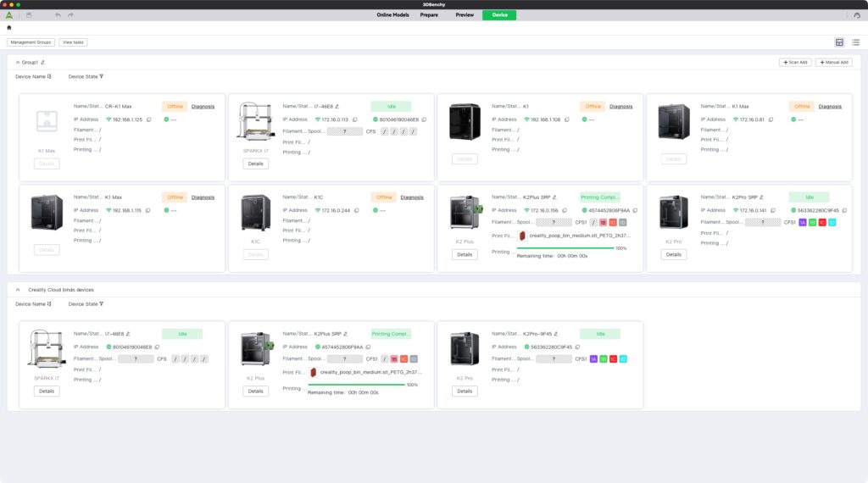Open the Online Models tab
The image size is (868, 483).
pos(392,14)
